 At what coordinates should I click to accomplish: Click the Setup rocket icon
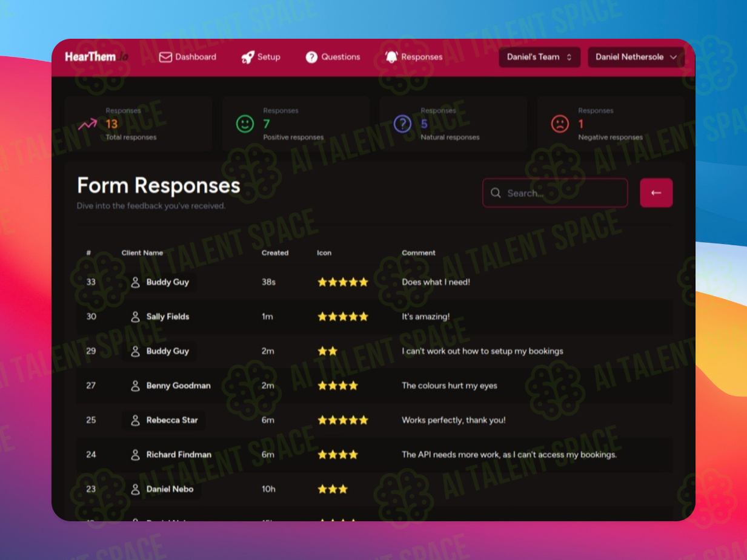tap(247, 57)
